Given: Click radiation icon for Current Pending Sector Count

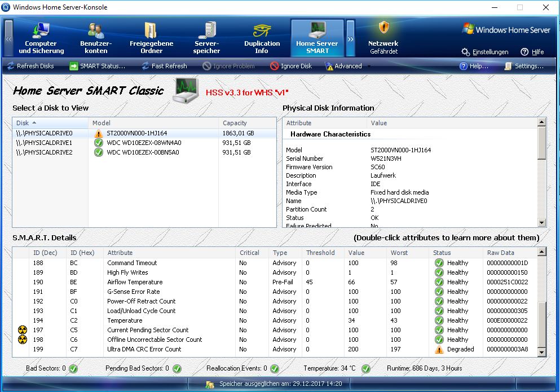Looking at the screenshot, I should [x=23, y=330].
